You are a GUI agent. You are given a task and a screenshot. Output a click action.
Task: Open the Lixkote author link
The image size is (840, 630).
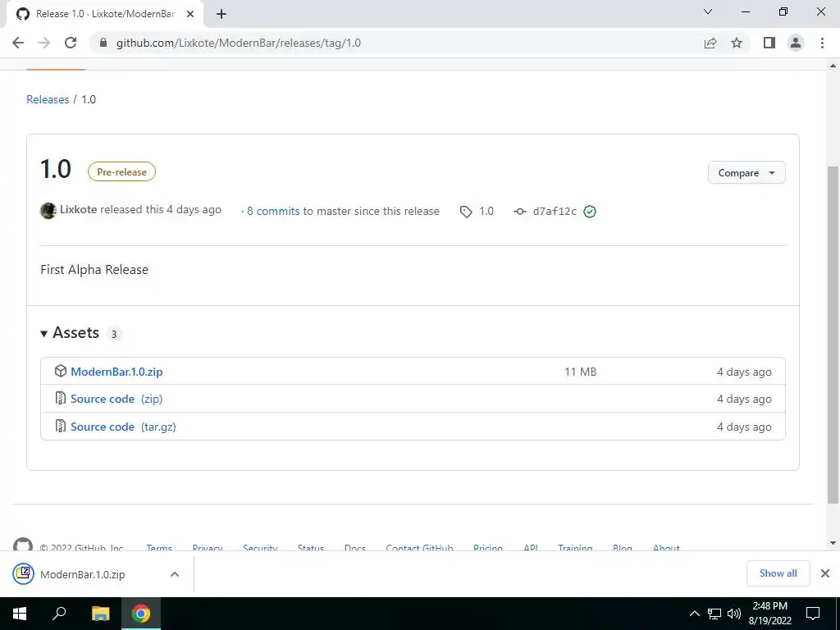click(x=78, y=209)
